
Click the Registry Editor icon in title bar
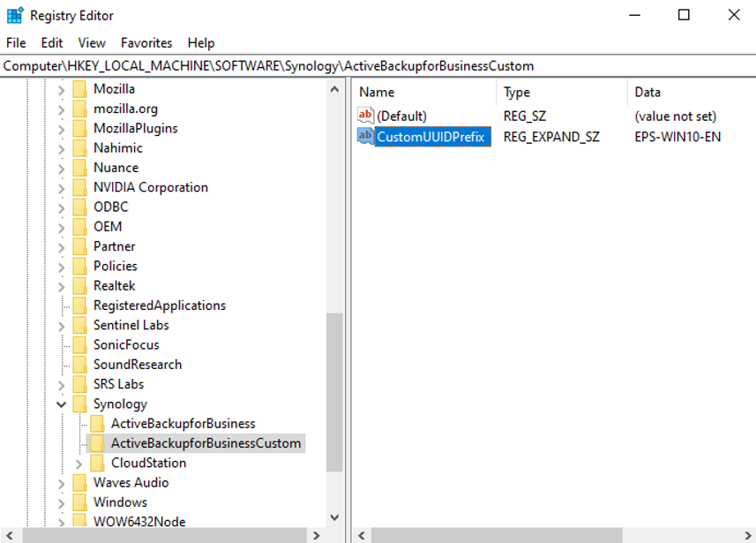(x=14, y=15)
